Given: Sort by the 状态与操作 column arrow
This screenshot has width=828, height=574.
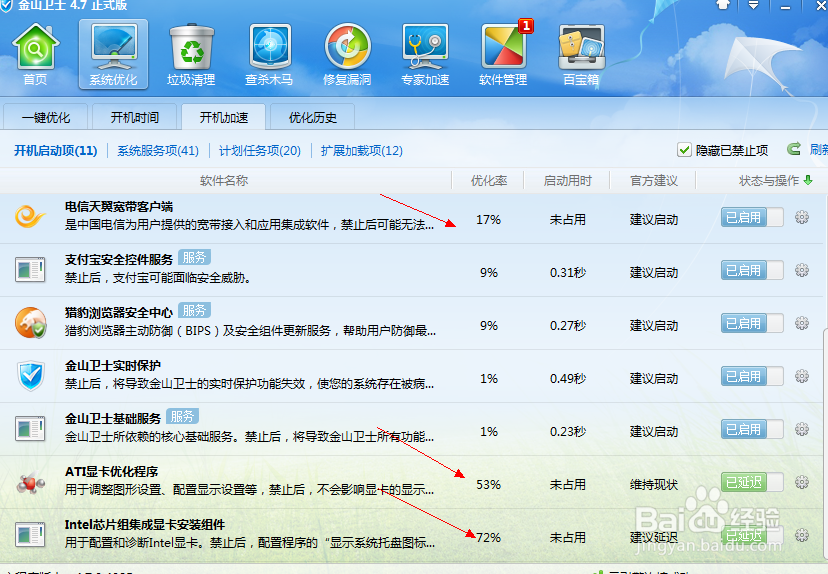Looking at the screenshot, I should [807, 181].
